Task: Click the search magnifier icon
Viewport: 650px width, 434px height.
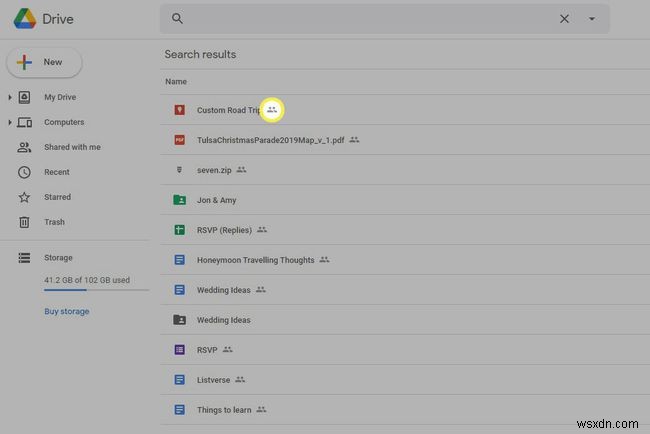Action: point(177,18)
